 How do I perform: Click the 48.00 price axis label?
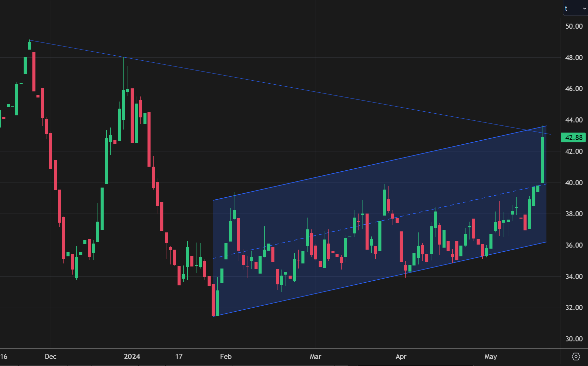click(x=574, y=58)
